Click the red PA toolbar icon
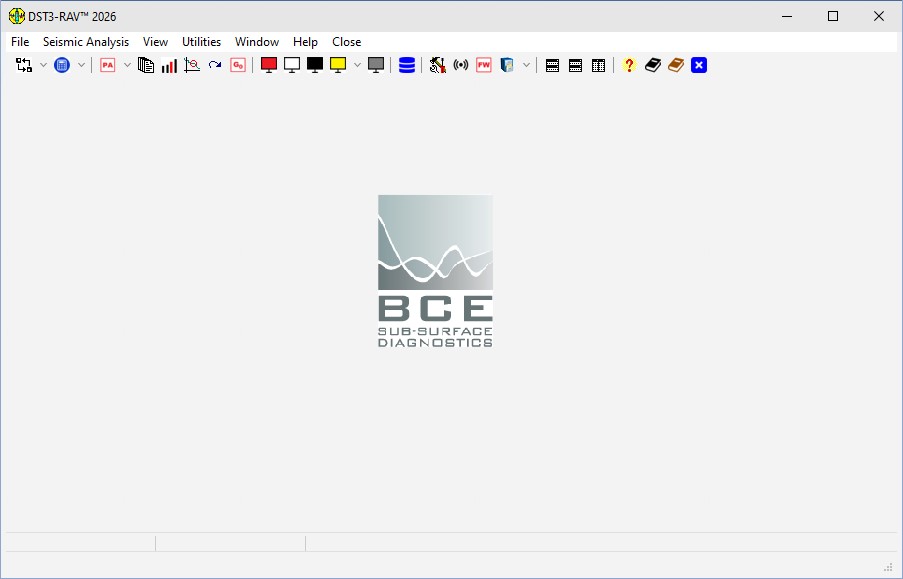 [108, 65]
